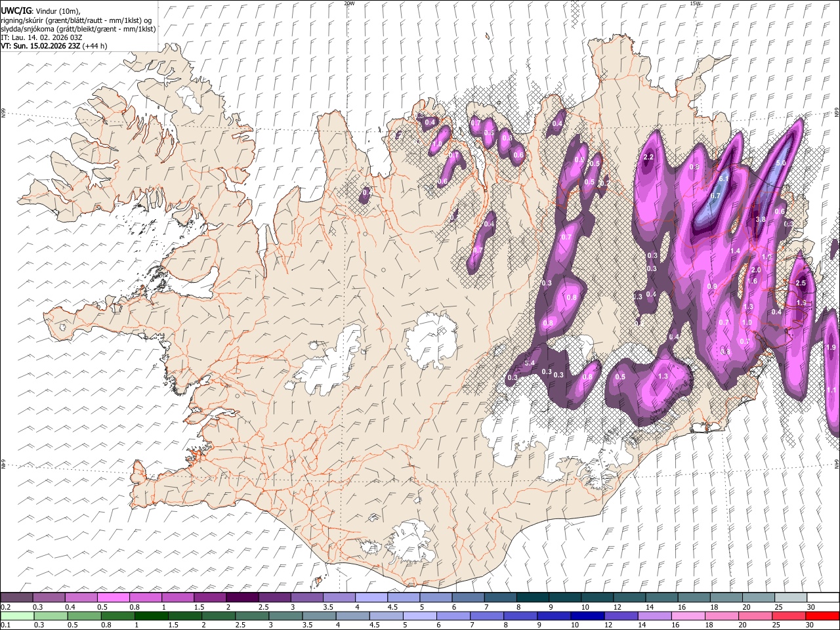The width and height of the screenshot is (840, 630).
Task: Click the '20W' longitude label
Action: (349, 3)
